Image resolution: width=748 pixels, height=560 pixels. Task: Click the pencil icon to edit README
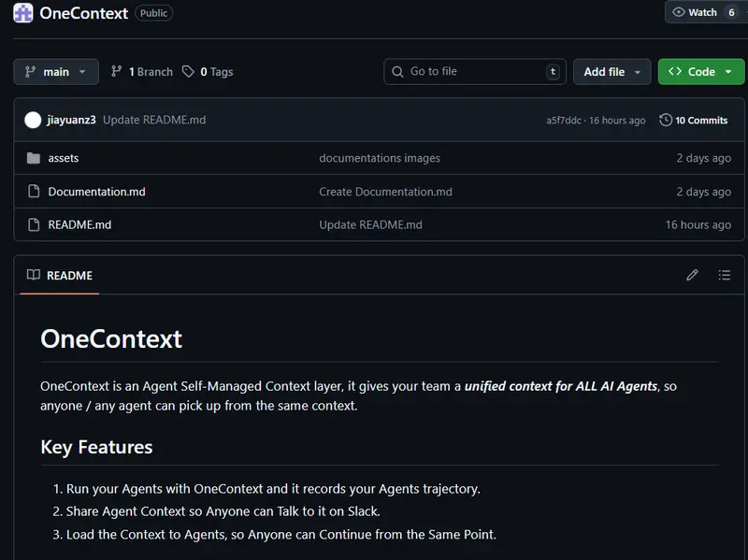[x=692, y=275]
